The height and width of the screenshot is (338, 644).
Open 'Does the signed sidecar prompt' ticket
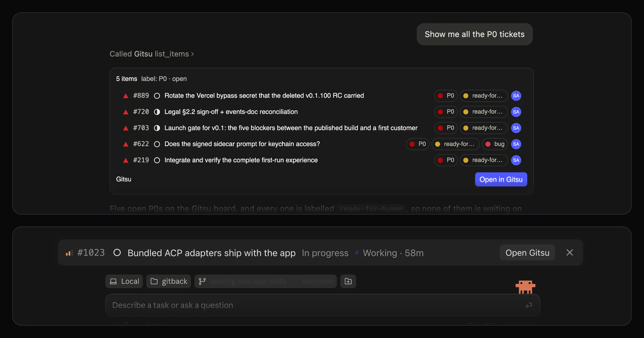(x=242, y=144)
